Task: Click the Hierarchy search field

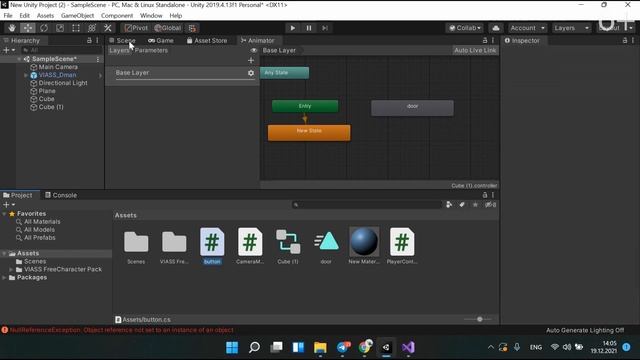Action: [x=62, y=50]
